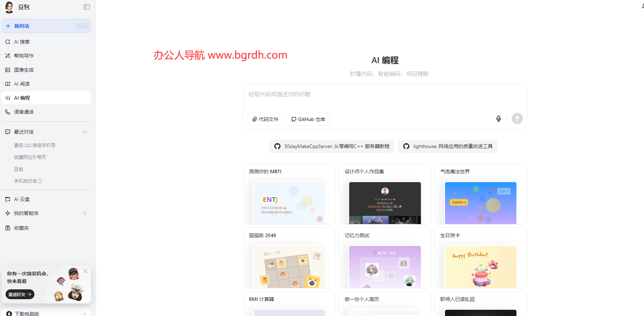644x316 pixels.
Task: Click GitHub icon beside lighthouse
Action: 406,146
